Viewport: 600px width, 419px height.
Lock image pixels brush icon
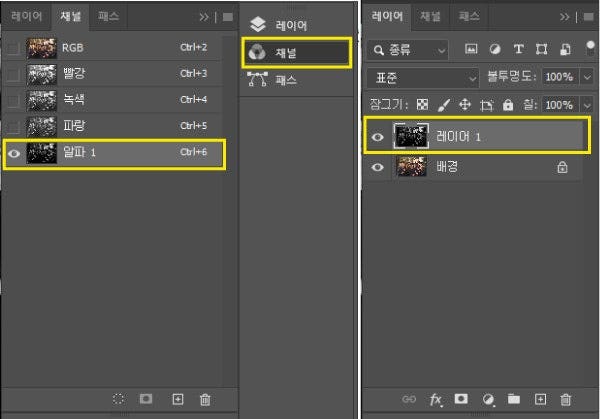click(x=444, y=105)
